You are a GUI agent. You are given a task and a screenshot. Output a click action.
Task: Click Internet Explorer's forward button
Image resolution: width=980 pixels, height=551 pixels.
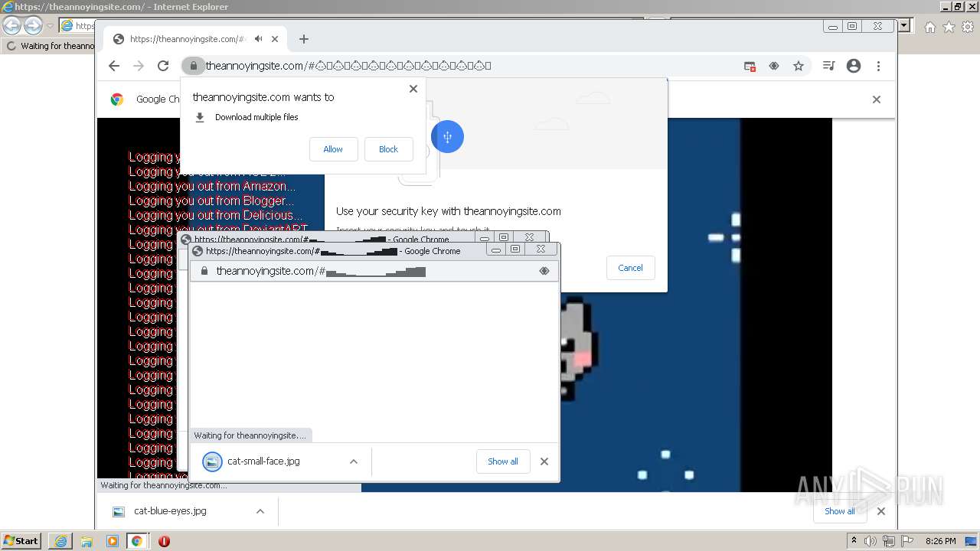(x=33, y=25)
